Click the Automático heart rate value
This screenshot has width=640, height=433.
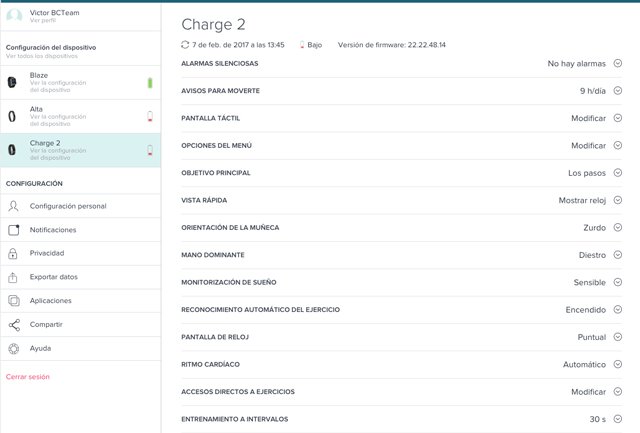[x=584, y=364]
